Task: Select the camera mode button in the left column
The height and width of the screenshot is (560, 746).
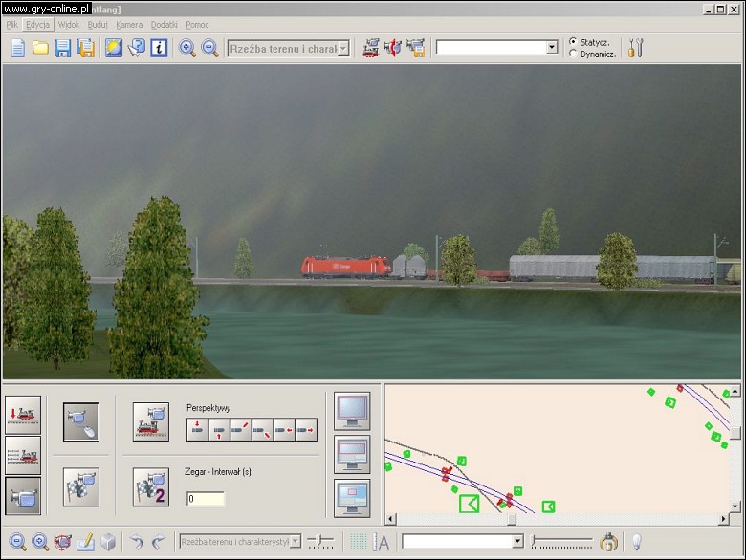Action: 23,496
